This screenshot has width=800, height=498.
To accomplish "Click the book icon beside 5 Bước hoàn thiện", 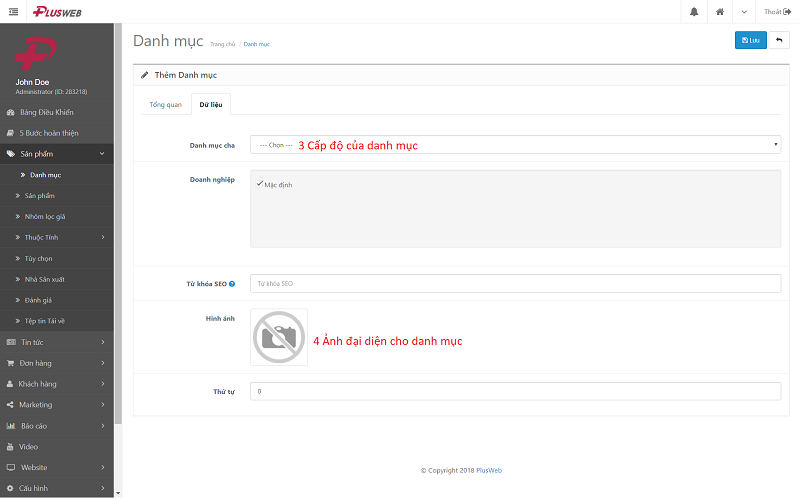I will tap(10, 133).
